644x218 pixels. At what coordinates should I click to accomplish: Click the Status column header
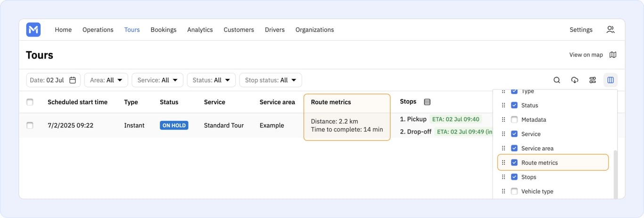coord(169,102)
